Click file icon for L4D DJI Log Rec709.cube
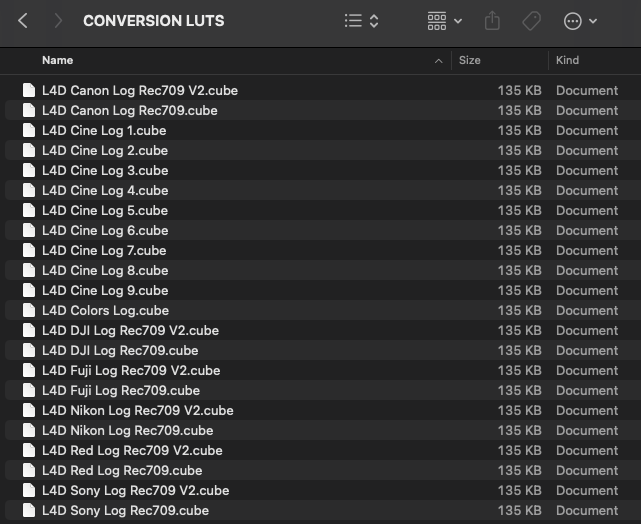The width and height of the screenshot is (641, 524). click(29, 350)
